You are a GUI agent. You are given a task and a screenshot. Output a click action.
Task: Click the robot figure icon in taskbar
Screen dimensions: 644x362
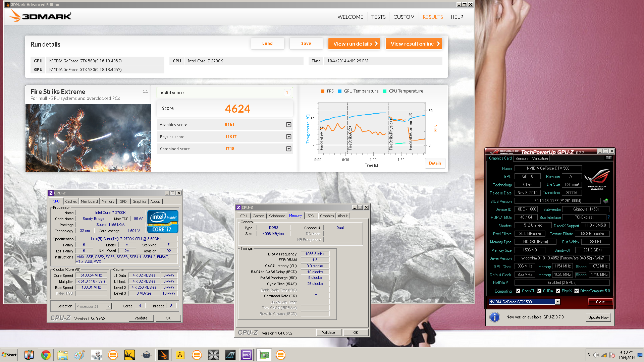[96, 355]
